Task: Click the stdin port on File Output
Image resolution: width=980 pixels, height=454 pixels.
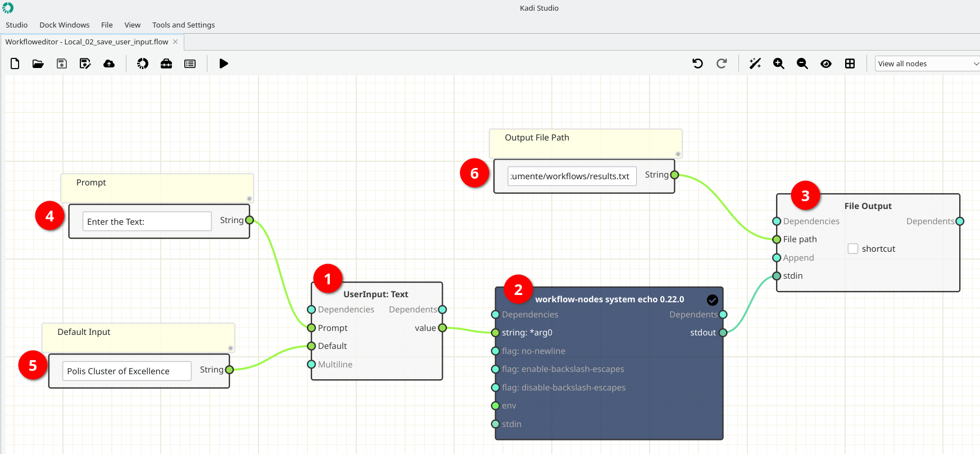Action: click(777, 276)
